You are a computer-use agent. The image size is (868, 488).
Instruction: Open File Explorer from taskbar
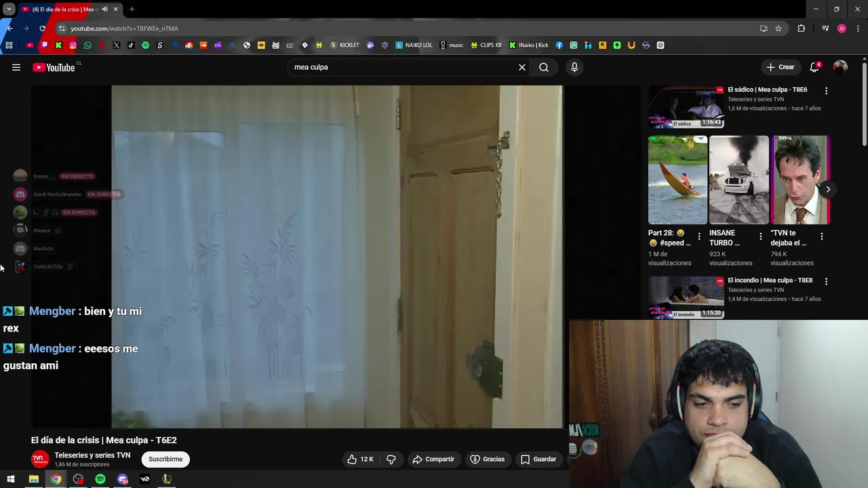[33, 479]
